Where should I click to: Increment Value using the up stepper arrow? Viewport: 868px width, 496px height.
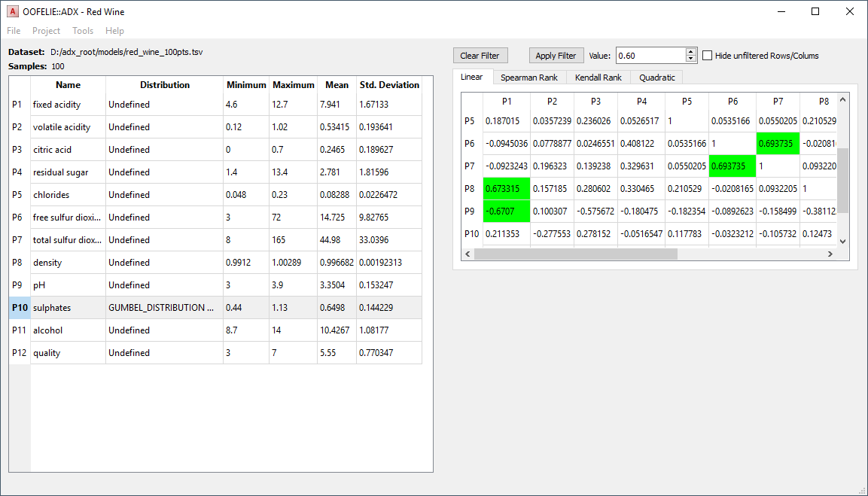coord(690,51)
